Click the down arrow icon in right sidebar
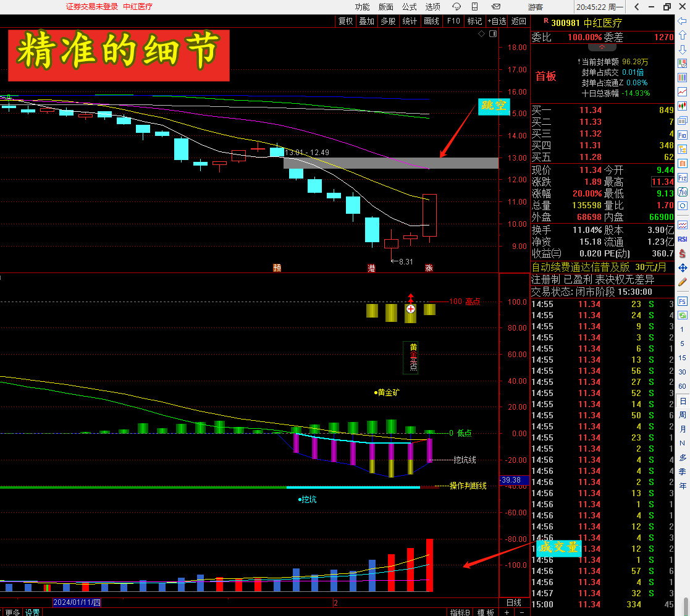This screenshot has height=616, width=690. pyautogui.click(x=682, y=49)
